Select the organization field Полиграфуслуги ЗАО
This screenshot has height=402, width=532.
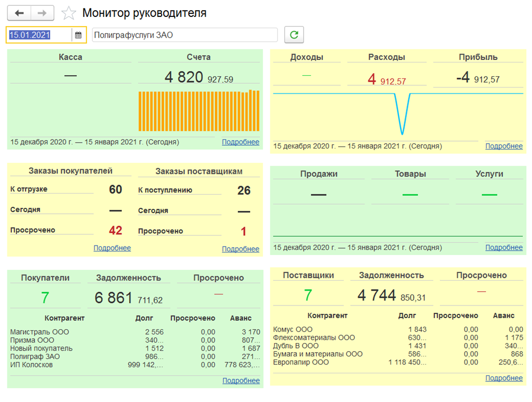pos(184,36)
